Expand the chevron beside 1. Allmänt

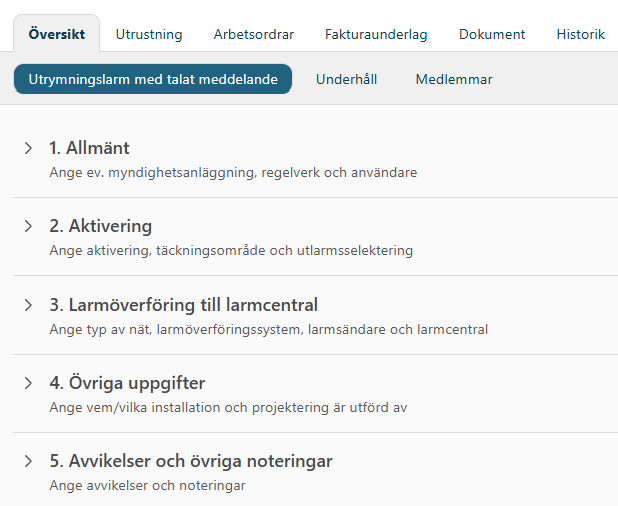tap(28, 148)
